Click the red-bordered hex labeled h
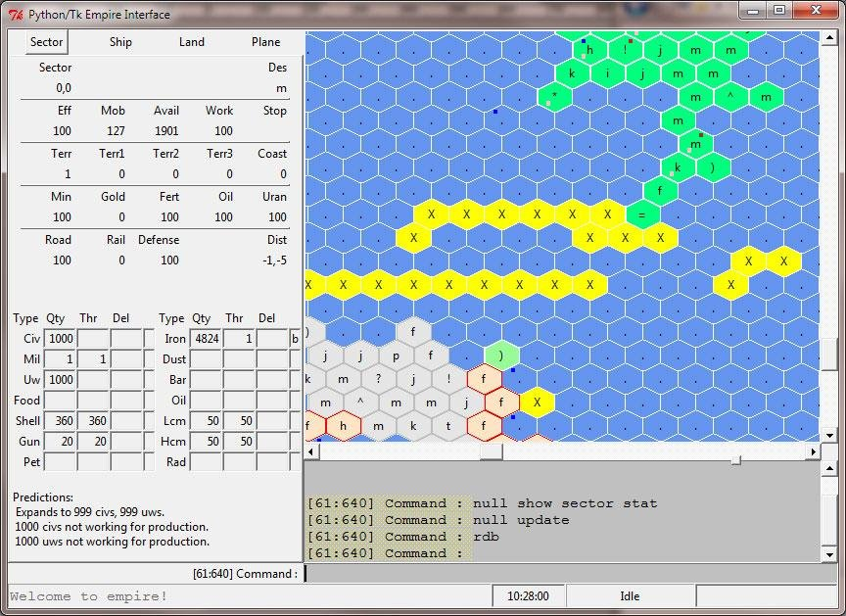The height and width of the screenshot is (616, 846). (x=343, y=425)
